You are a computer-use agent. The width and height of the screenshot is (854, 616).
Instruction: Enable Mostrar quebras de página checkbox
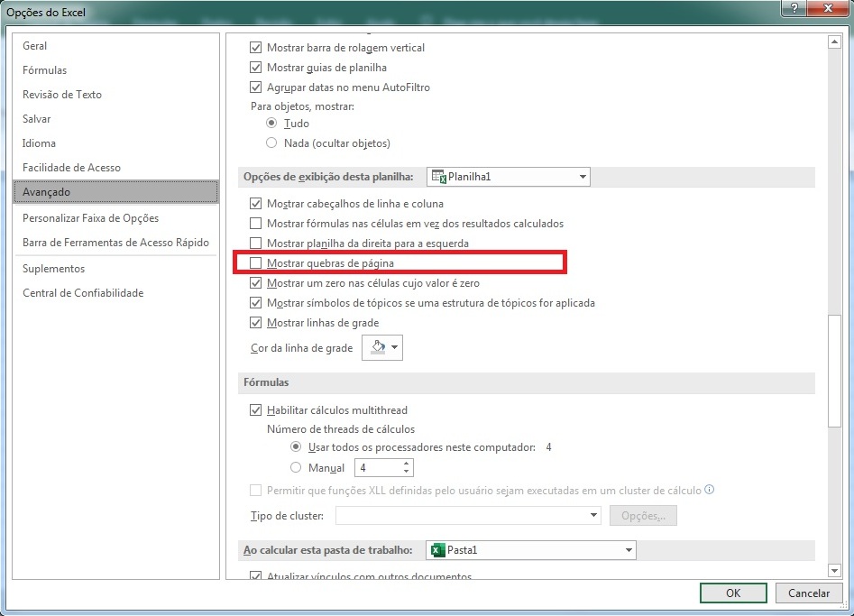[255, 263]
